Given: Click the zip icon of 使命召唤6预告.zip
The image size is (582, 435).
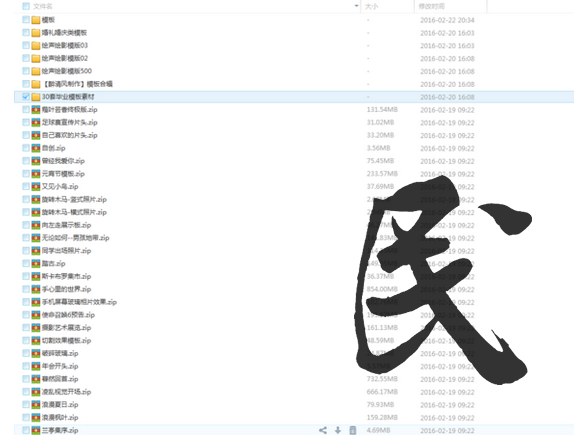Looking at the screenshot, I should tap(36, 315).
